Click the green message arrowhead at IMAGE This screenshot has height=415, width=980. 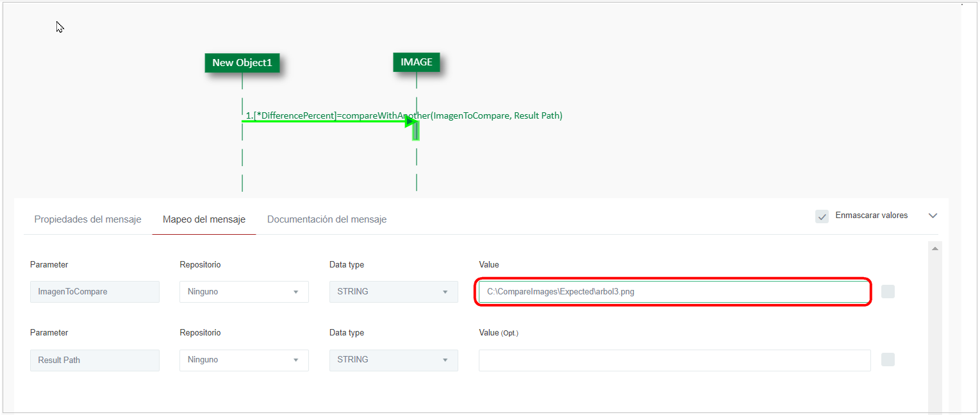click(410, 121)
